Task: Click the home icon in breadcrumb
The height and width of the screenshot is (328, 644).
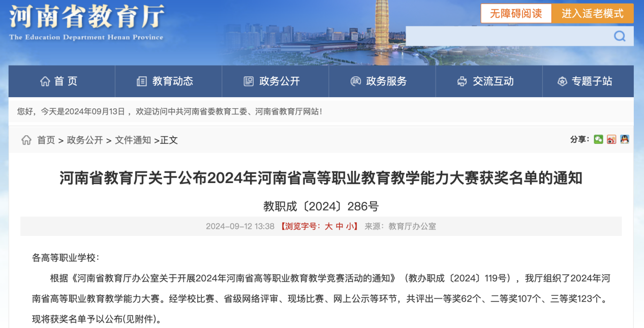Action: [x=26, y=140]
